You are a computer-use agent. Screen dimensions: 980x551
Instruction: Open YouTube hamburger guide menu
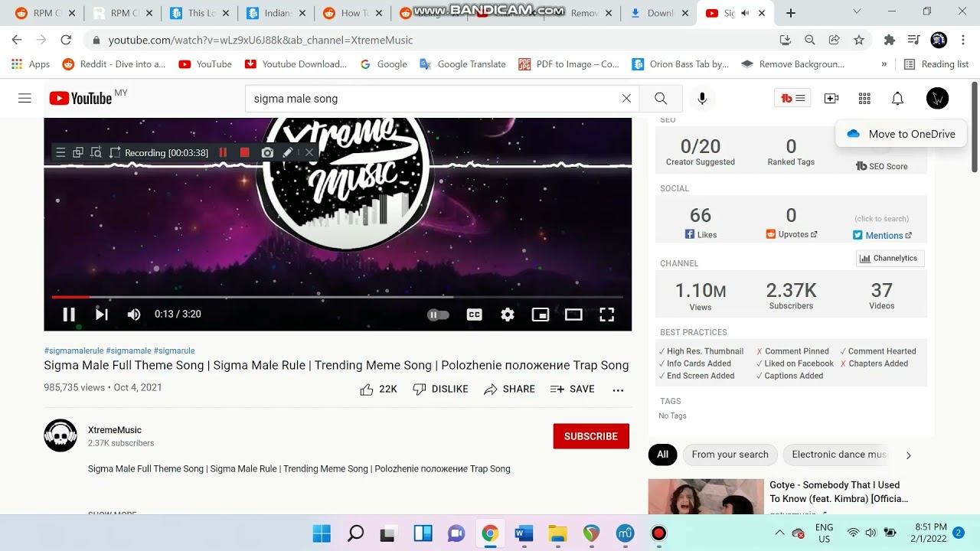[24, 98]
